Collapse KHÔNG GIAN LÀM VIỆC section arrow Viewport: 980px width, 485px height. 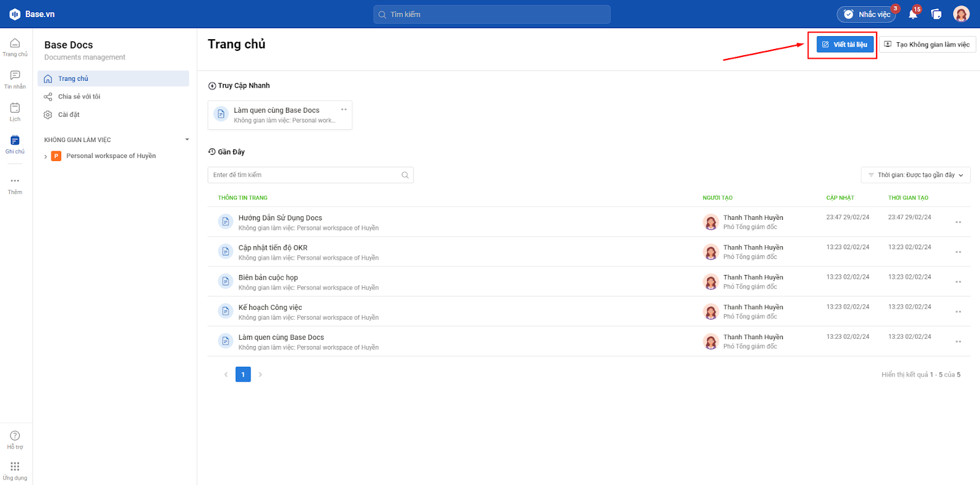pyautogui.click(x=187, y=140)
